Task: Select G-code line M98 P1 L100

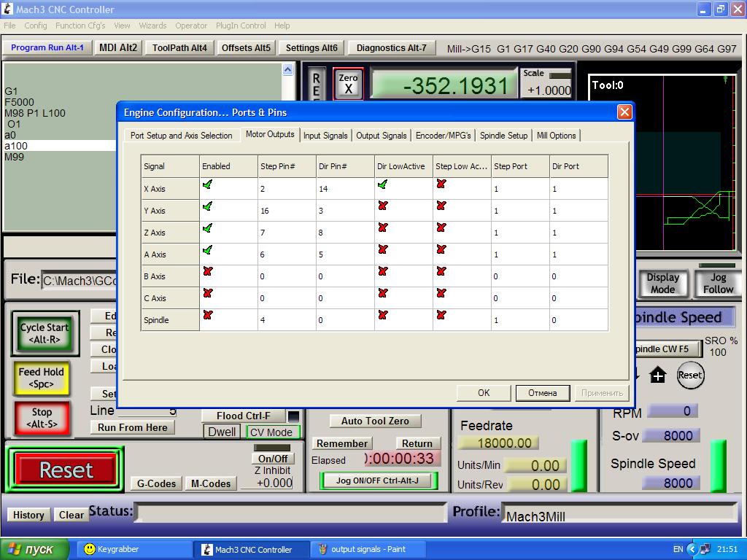Action: click(x=35, y=113)
